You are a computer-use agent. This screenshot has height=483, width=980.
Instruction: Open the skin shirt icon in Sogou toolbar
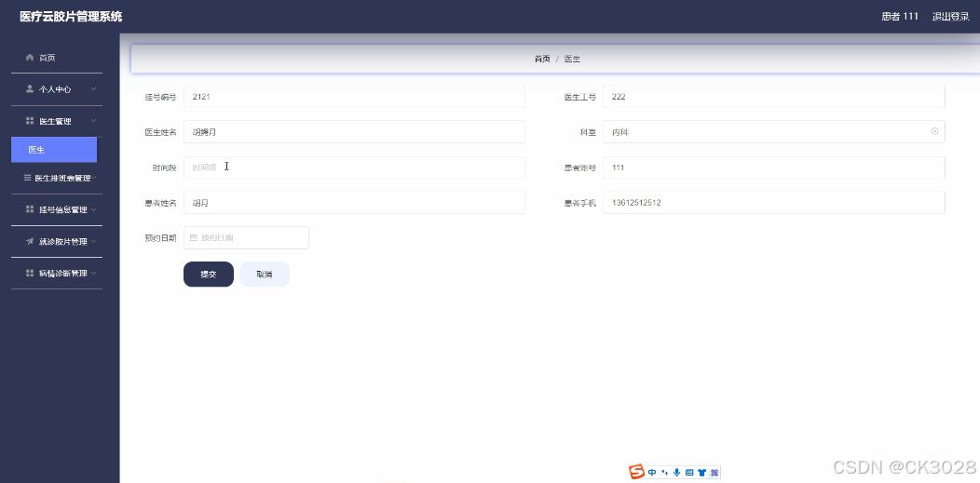click(701, 473)
